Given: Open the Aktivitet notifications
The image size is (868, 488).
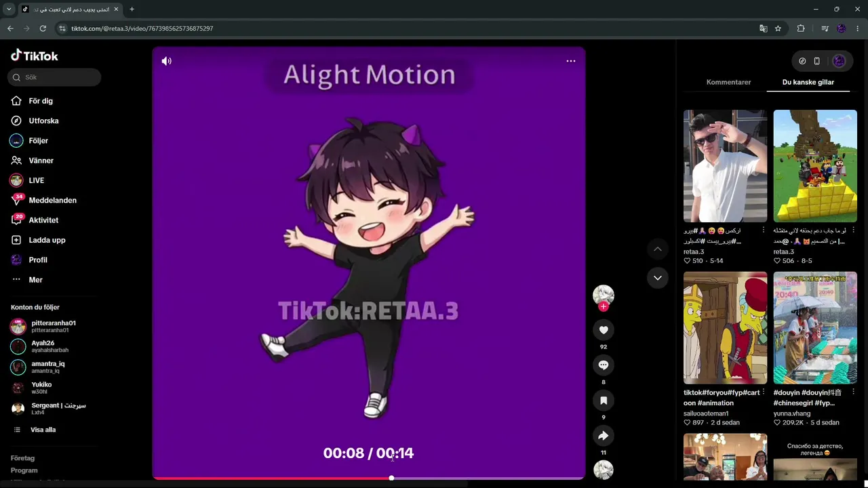Looking at the screenshot, I should pyautogui.click(x=43, y=220).
